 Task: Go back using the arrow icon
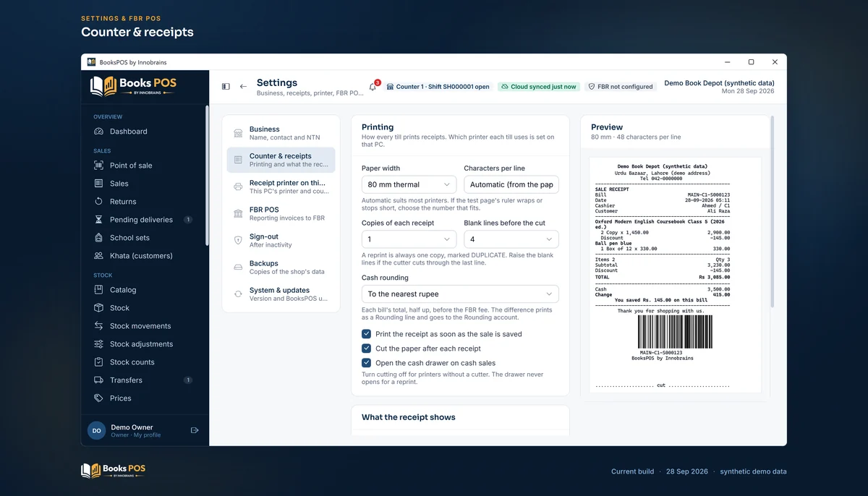tap(243, 87)
